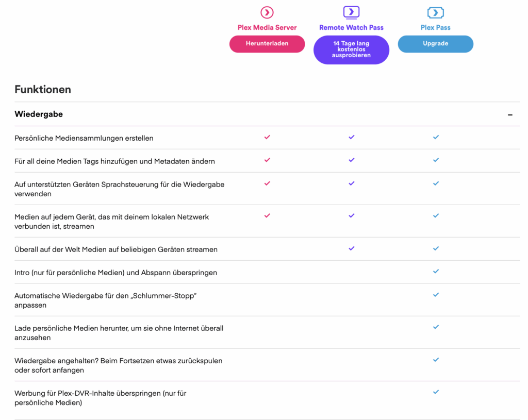Click blue checkmark for Werbung überspringen row
The width and height of the screenshot is (528, 420).
[436, 392]
